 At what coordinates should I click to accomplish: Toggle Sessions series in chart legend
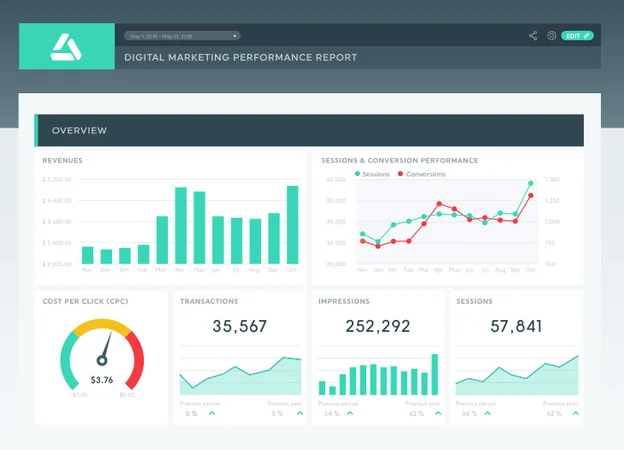pos(372,174)
